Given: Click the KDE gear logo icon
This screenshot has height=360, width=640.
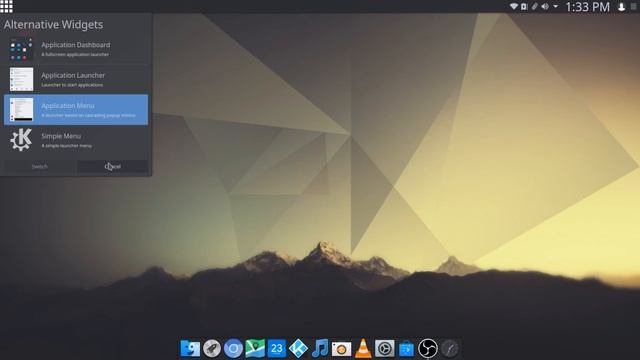Looking at the screenshot, I should coord(21,140).
